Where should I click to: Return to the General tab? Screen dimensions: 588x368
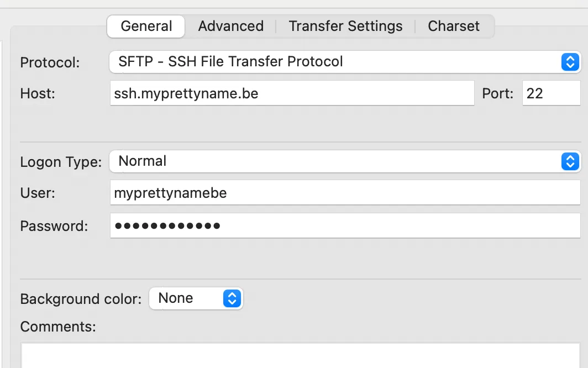coord(145,26)
